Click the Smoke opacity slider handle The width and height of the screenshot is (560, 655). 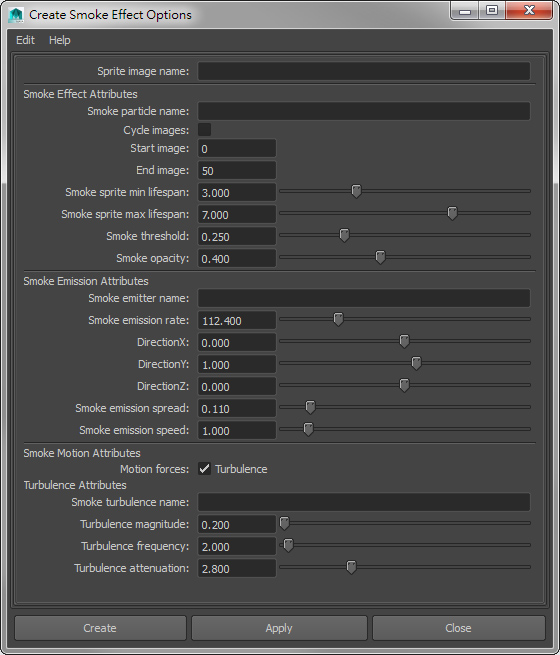point(380,257)
